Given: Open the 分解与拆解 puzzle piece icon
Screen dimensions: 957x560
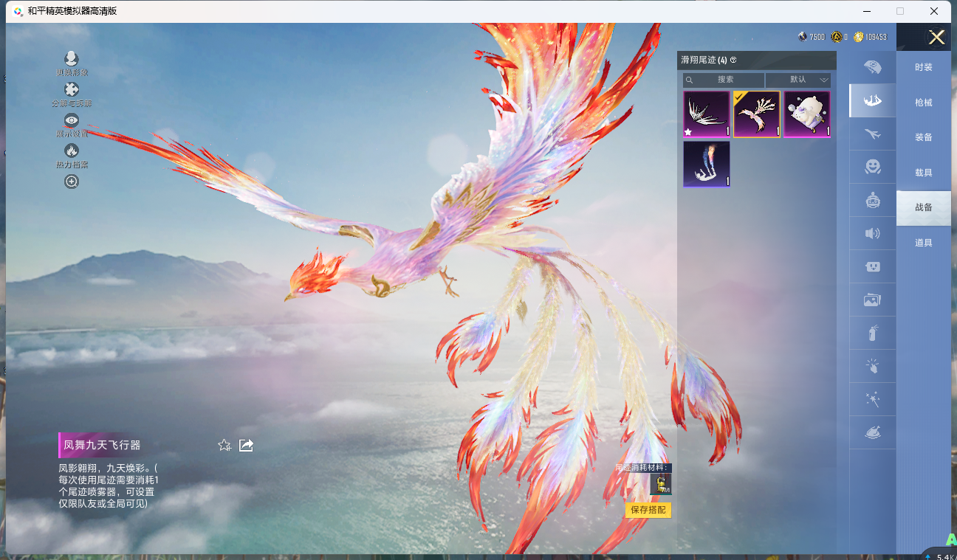Looking at the screenshot, I should [72, 89].
